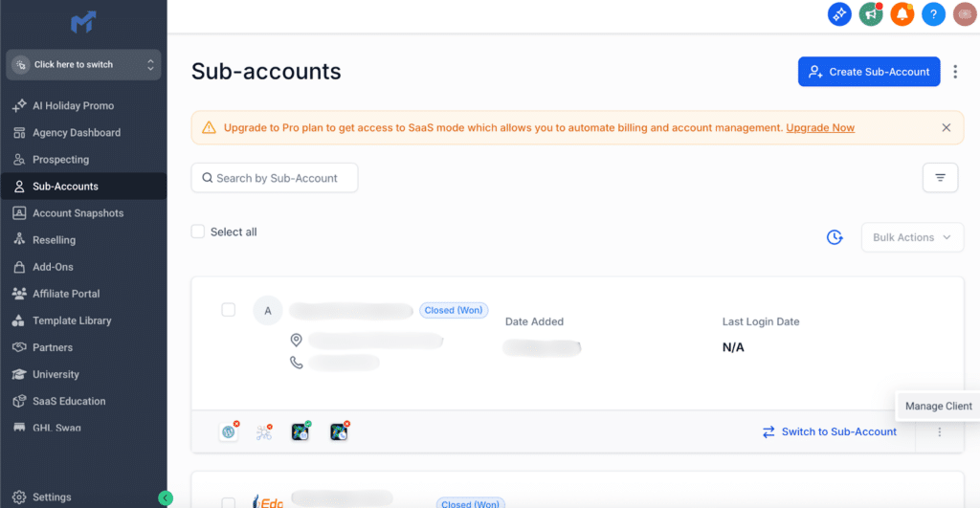Screen dimensions: 980x508
Task: Expand the Click here to switch selector
Action: (83, 65)
